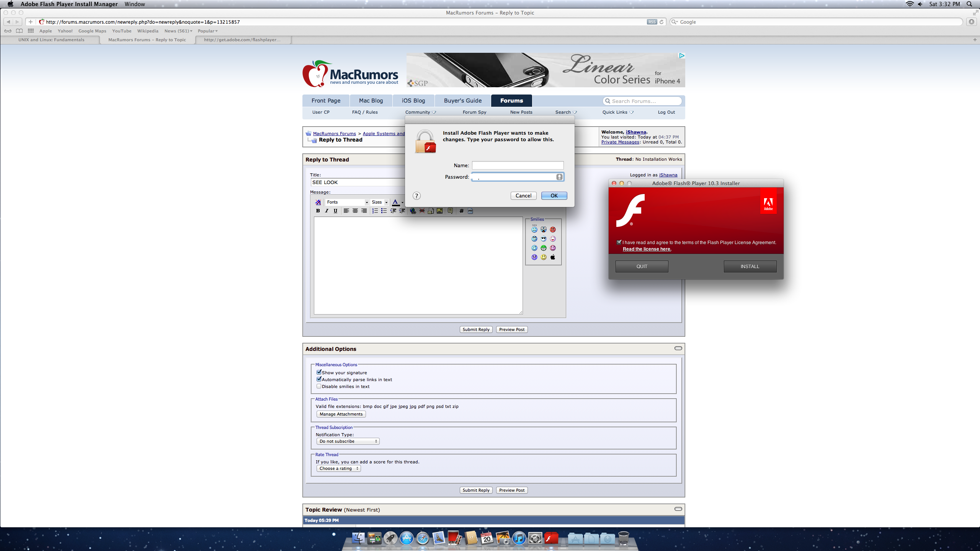This screenshot has height=551, width=980.
Task: Click the Wrap PHP tags icon
Action: 470,211
